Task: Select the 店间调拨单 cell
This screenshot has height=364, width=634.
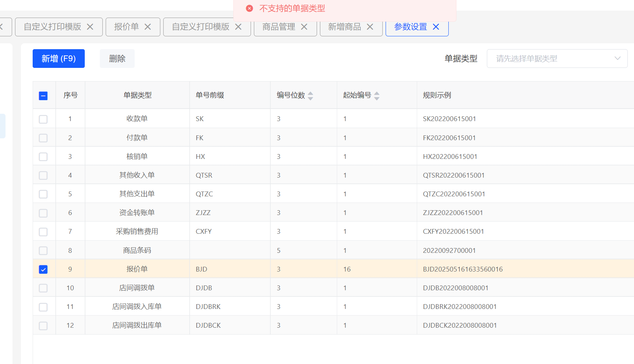Action: point(137,288)
